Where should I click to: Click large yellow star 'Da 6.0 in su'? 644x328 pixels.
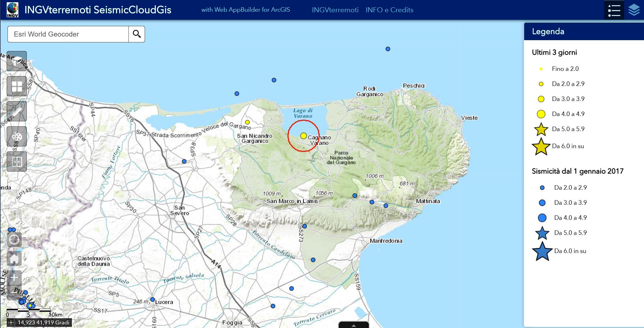541,146
